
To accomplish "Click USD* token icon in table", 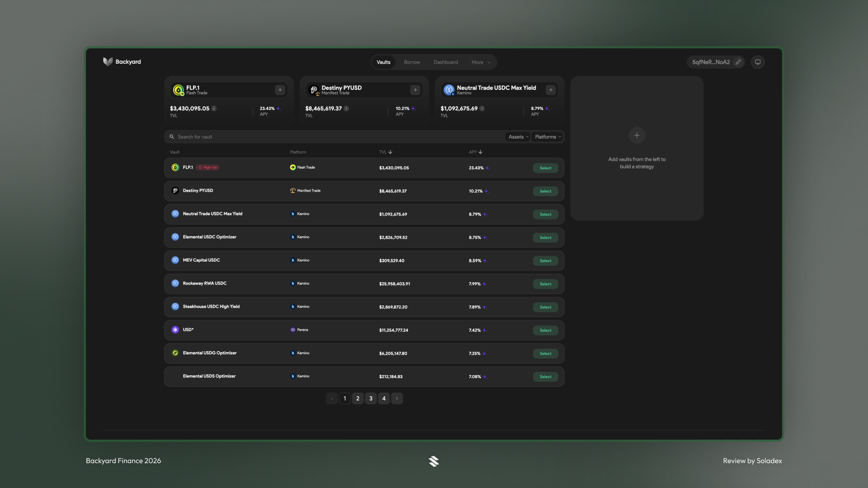I will coord(175,330).
